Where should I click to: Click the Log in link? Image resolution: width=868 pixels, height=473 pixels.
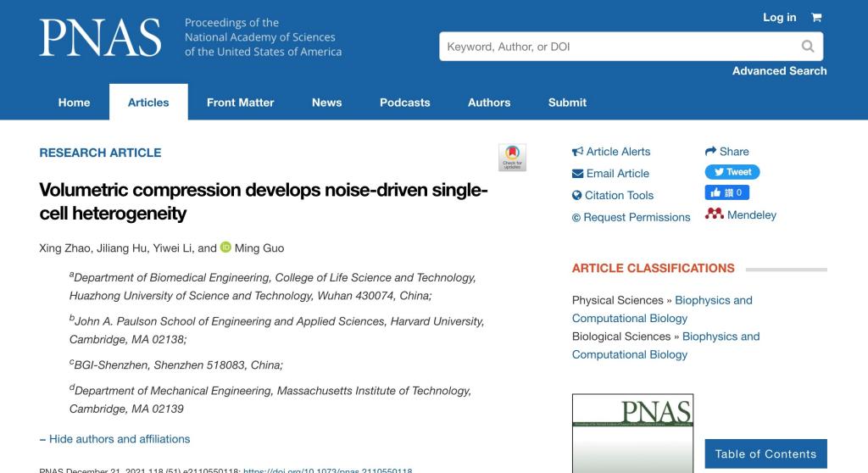click(779, 18)
